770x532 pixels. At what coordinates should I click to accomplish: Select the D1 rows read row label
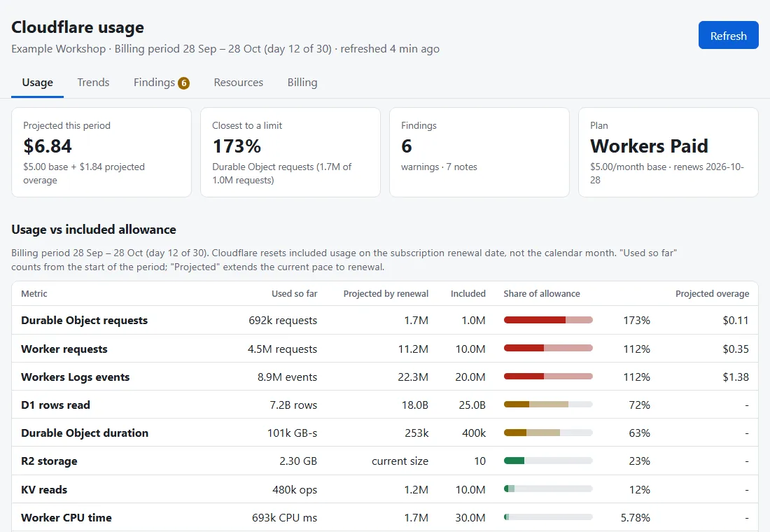pyautogui.click(x=55, y=405)
